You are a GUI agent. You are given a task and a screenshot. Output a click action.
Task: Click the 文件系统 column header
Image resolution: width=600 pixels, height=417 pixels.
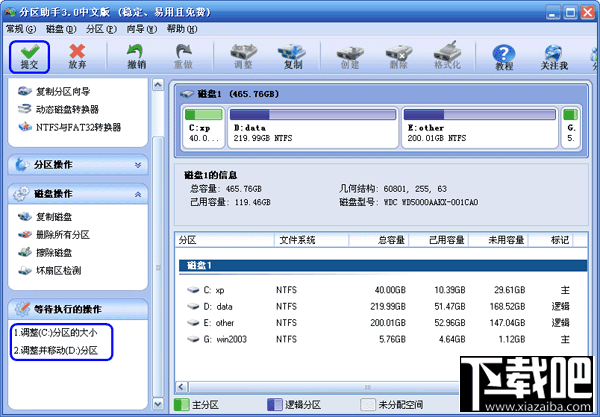pyautogui.click(x=311, y=240)
